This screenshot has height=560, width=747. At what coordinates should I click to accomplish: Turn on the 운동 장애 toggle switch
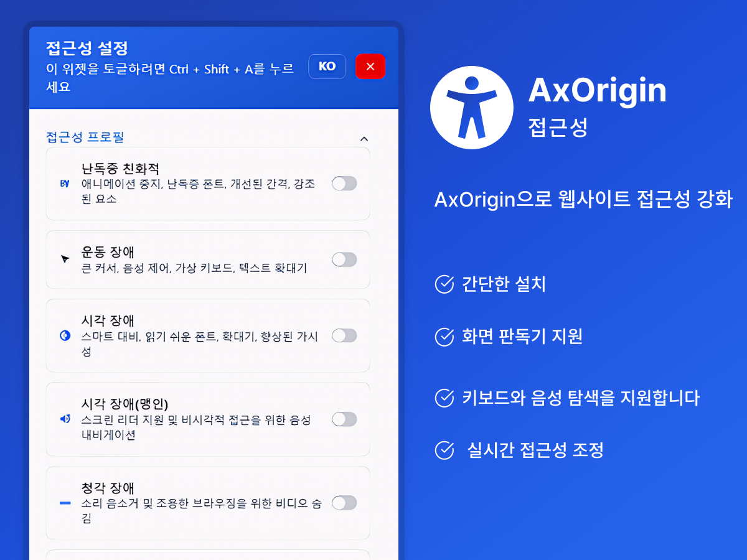tap(344, 259)
